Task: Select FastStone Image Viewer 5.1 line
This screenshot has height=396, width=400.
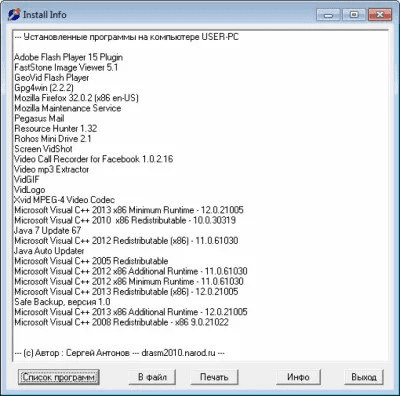Action: pos(66,67)
